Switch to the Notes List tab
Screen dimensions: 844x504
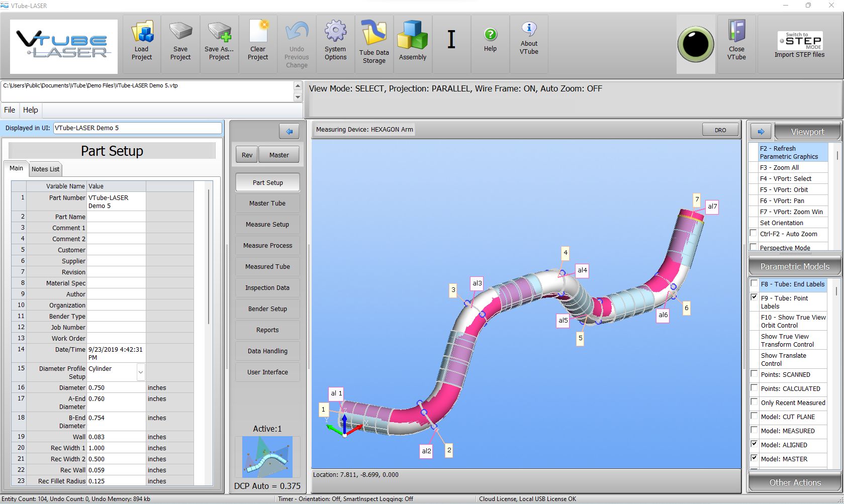click(x=45, y=169)
